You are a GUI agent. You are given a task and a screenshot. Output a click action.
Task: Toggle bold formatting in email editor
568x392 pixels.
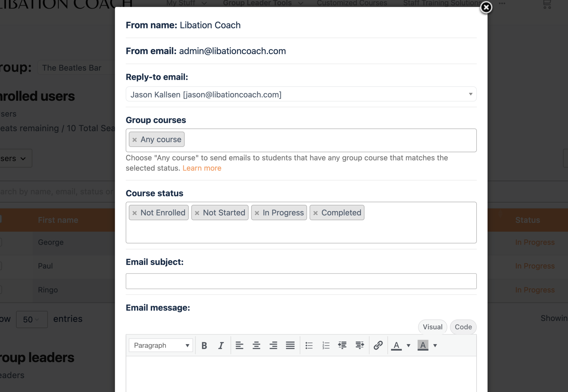(x=204, y=345)
